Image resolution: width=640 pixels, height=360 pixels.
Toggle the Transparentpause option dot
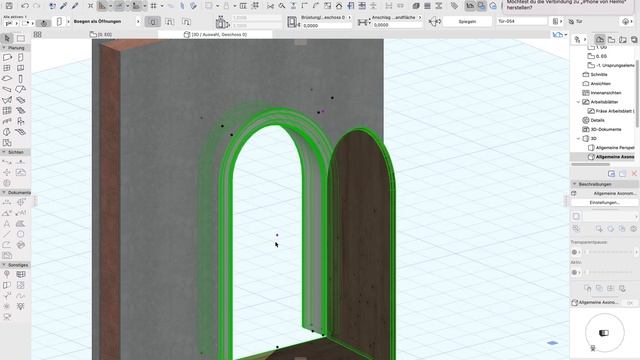574,252
